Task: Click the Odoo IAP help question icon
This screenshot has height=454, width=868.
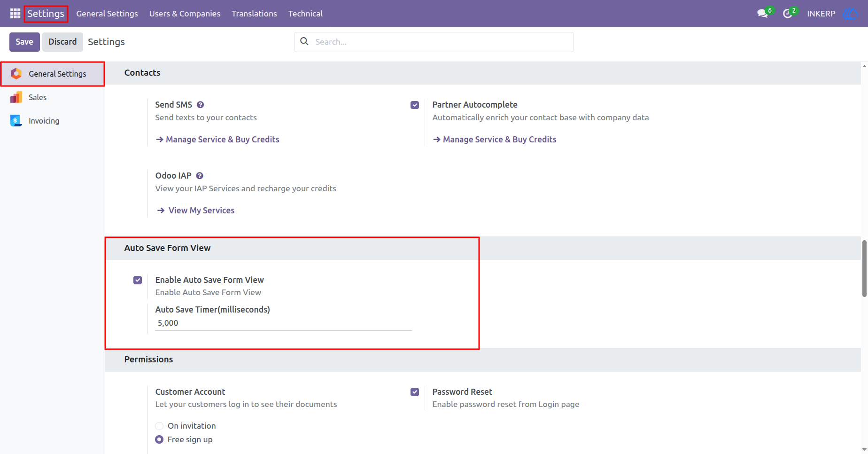Action: pyautogui.click(x=200, y=176)
